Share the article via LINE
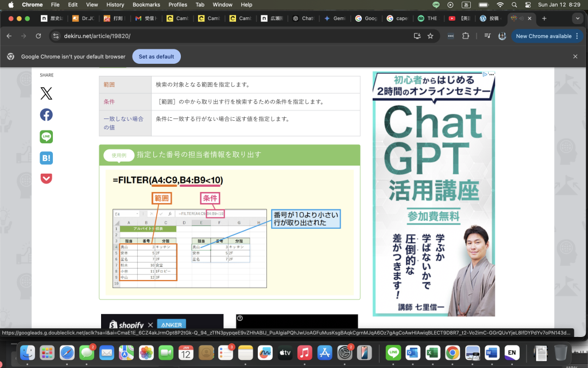This screenshot has height=368, width=588. click(x=46, y=136)
